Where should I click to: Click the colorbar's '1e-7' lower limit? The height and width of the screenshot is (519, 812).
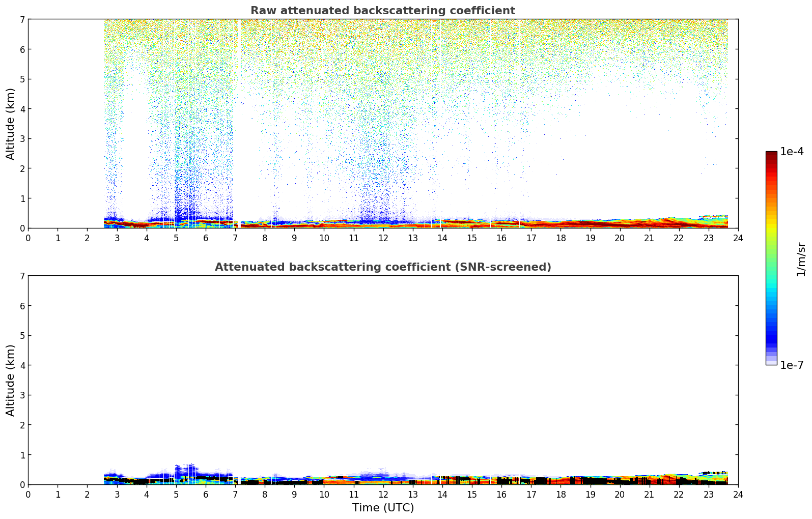click(792, 365)
